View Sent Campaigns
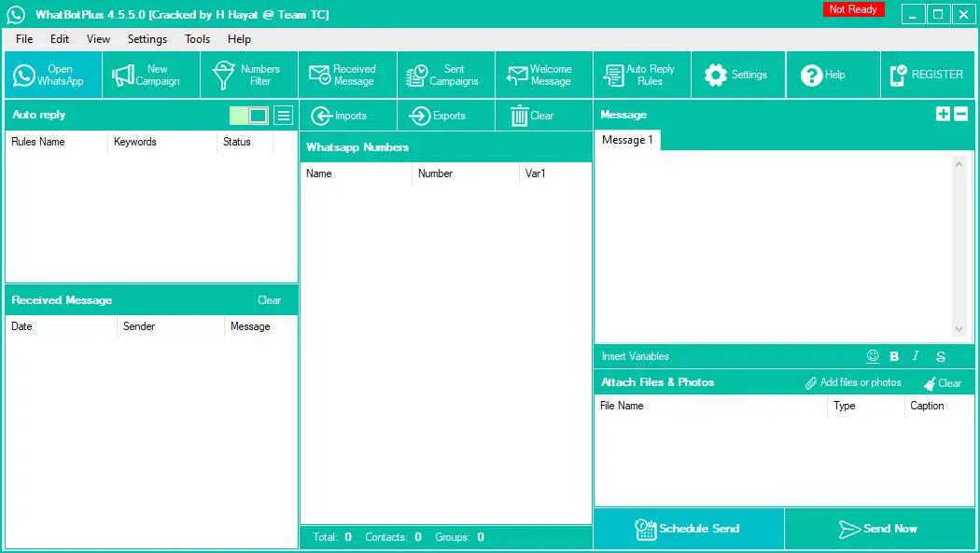Screen dimensions: 980x553 [444, 76]
